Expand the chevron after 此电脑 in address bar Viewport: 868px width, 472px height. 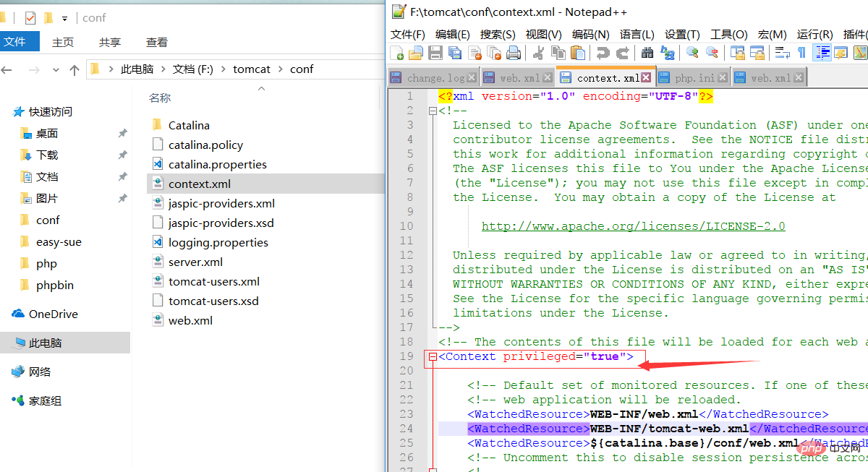(x=162, y=69)
